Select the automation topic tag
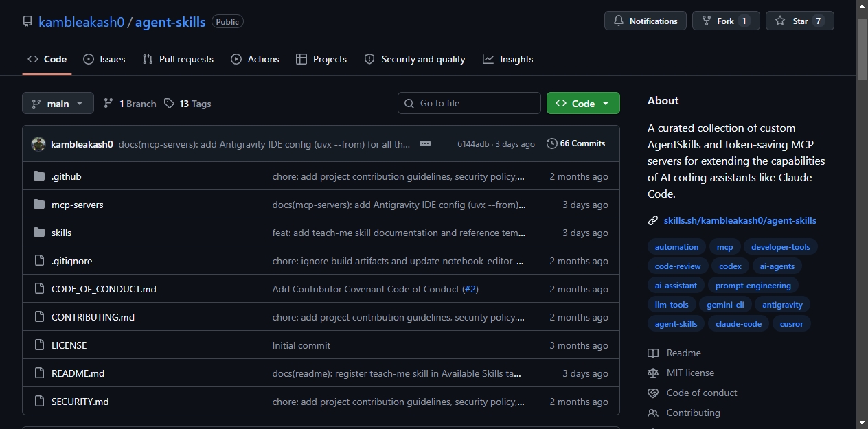The image size is (868, 429). click(676, 247)
